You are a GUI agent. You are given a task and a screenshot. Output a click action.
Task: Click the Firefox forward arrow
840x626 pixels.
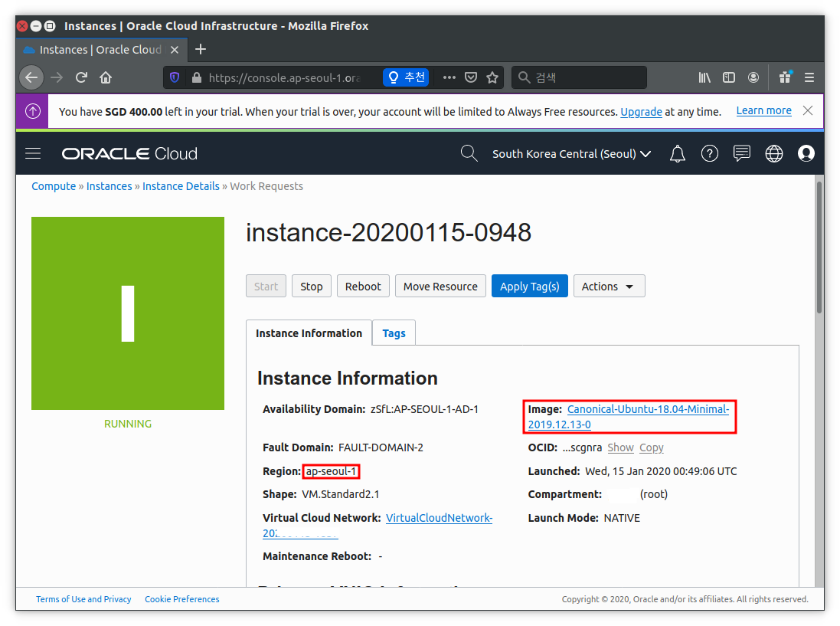tap(57, 77)
